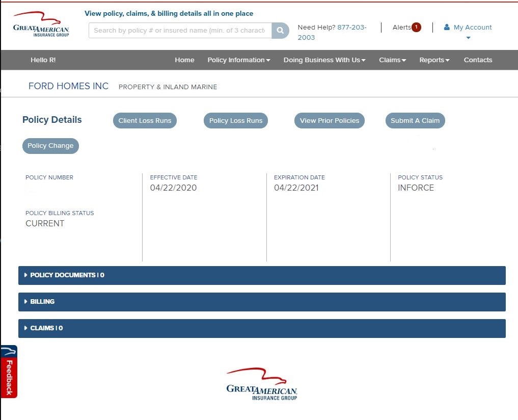Open the Policy Information dropdown menu
Image resolution: width=518 pixels, height=420 pixels.
[238, 60]
